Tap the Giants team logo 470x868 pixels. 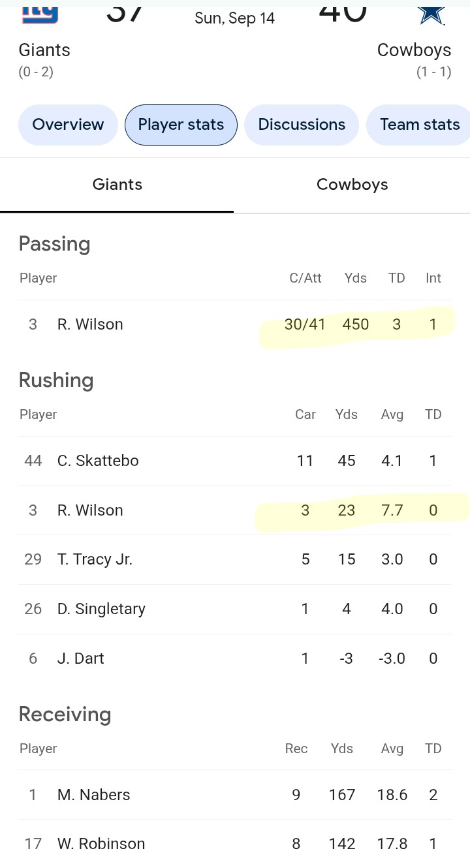pyautogui.click(x=40, y=13)
